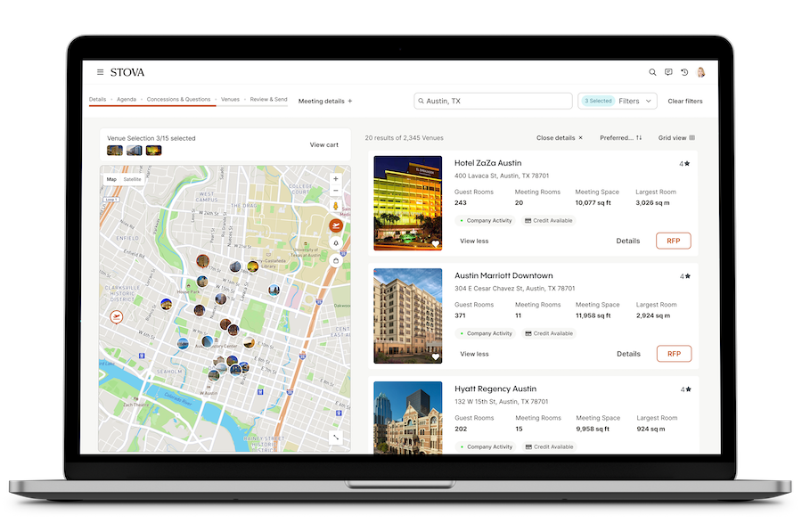Select second selected venue thumbnail in cart

click(134, 151)
